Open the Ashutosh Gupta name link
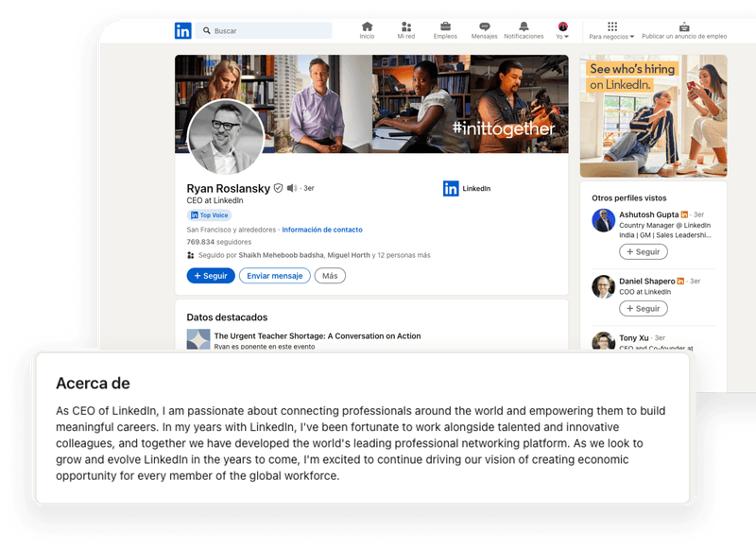The image size is (756, 548). tap(648, 214)
